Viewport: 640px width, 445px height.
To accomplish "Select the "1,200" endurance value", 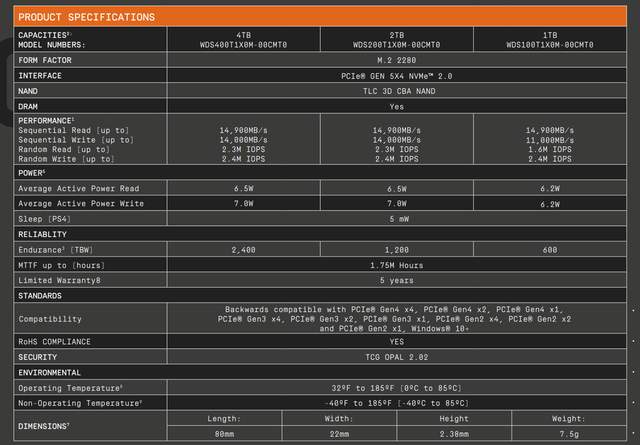I will tap(396, 250).
